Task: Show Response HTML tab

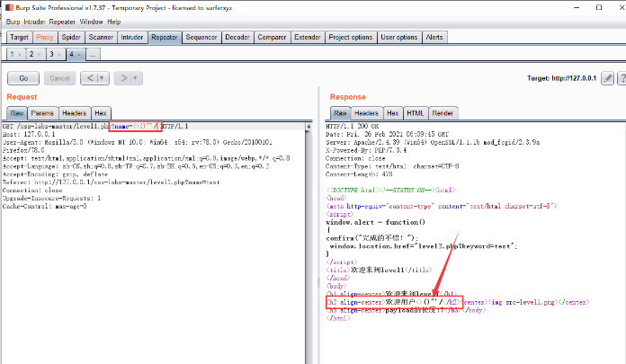Action: (416, 113)
